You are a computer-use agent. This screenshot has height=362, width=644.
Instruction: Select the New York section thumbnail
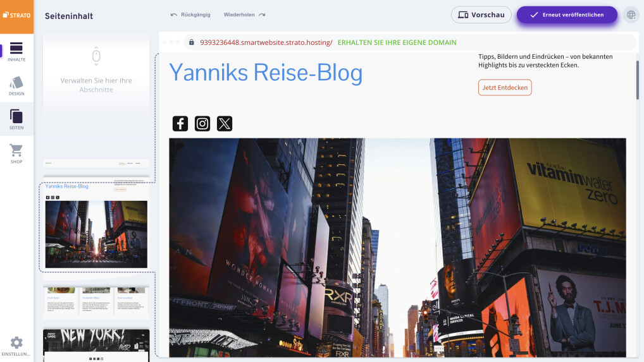(96, 344)
